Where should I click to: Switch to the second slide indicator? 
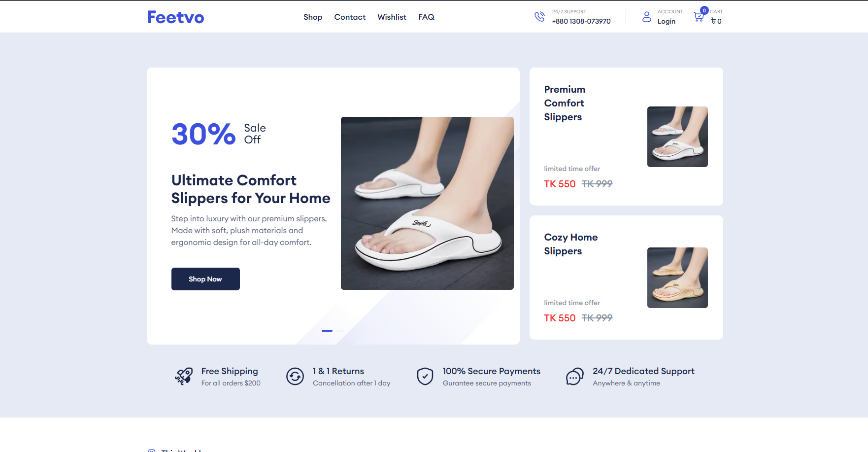coord(340,331)
